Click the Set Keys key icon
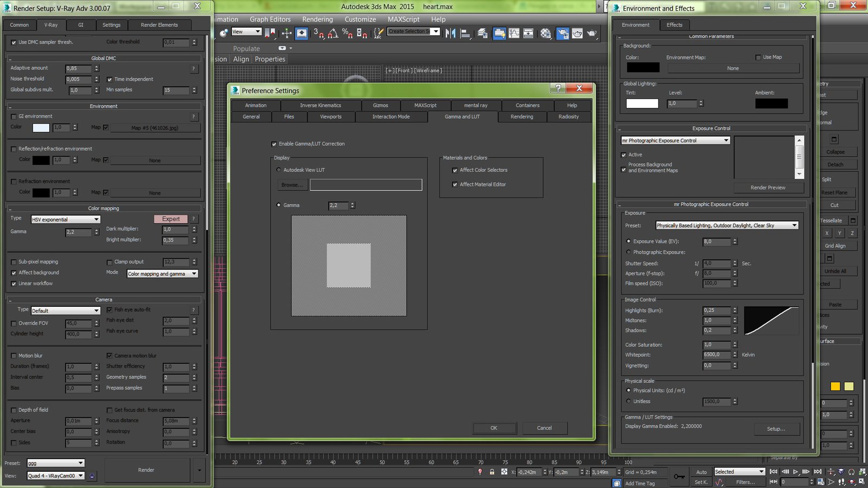The height and width of the screenshot is (488, 868). click(x=679, y=477)
